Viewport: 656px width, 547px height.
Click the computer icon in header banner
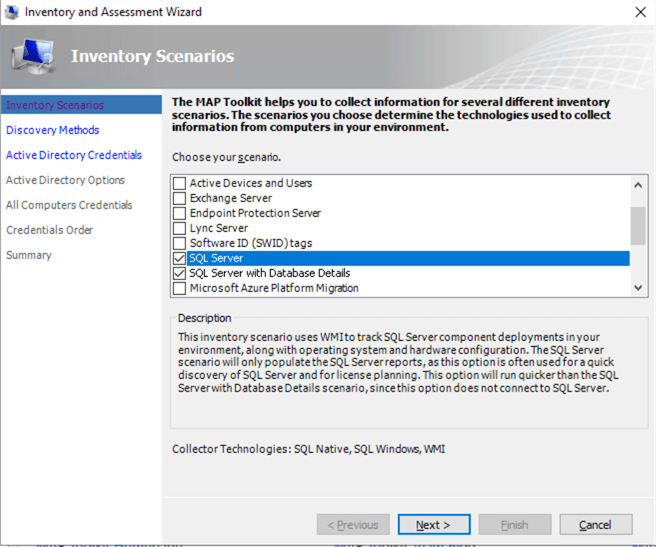point(33,56)
